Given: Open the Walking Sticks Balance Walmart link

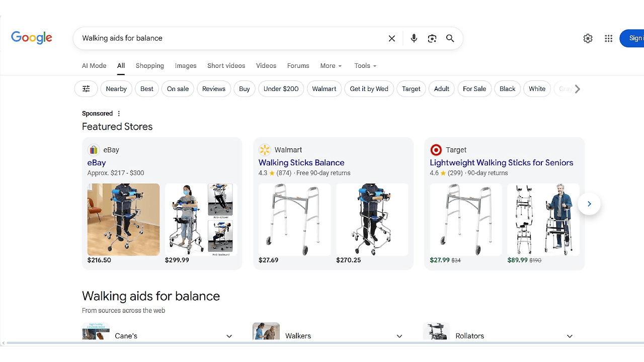Looking at the screenshot, I should [301, 163].
